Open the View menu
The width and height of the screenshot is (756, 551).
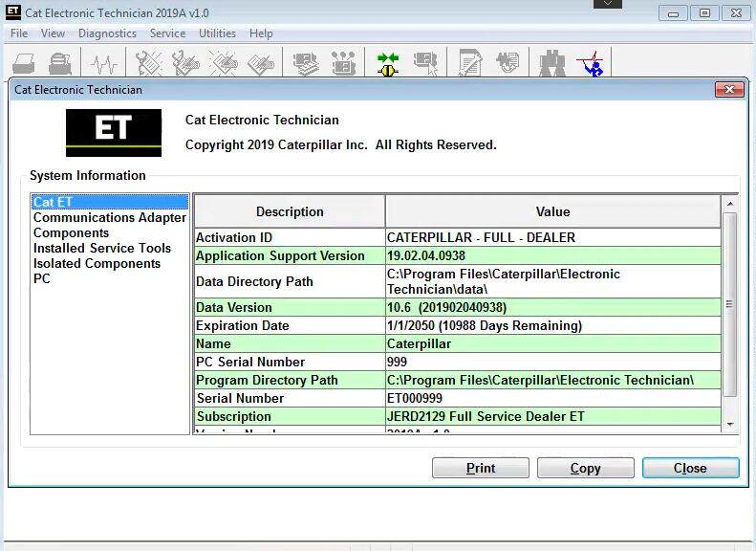pyautogui.click(x=53, y=33)
